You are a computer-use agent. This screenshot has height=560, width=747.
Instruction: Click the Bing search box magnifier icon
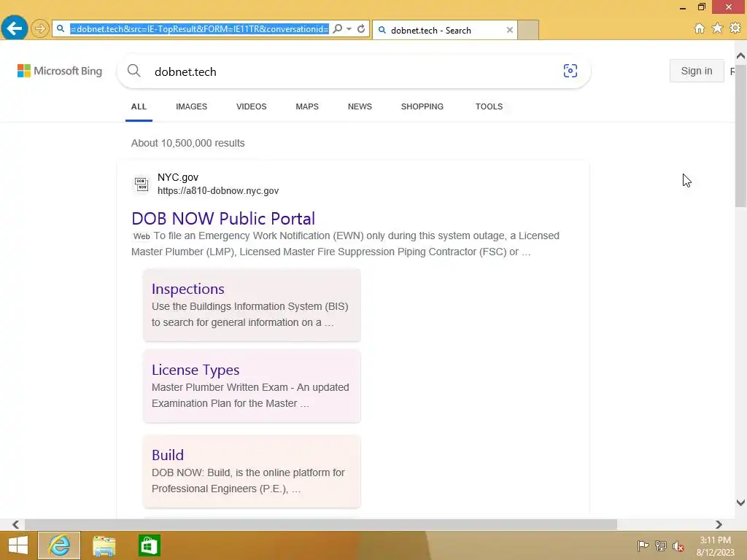(134, 71)
